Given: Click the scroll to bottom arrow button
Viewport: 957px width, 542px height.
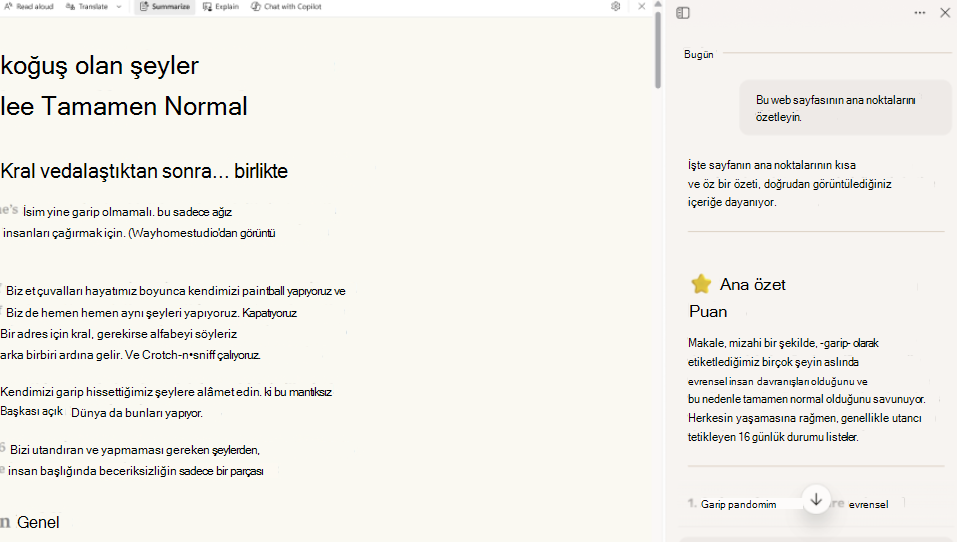Looking at the screenshot, I should click(816, 500).
